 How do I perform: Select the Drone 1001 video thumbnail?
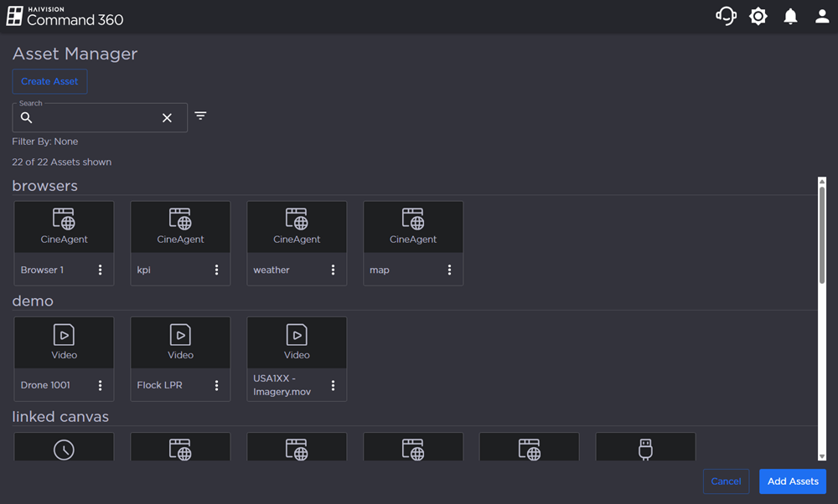tap(65, 342)
